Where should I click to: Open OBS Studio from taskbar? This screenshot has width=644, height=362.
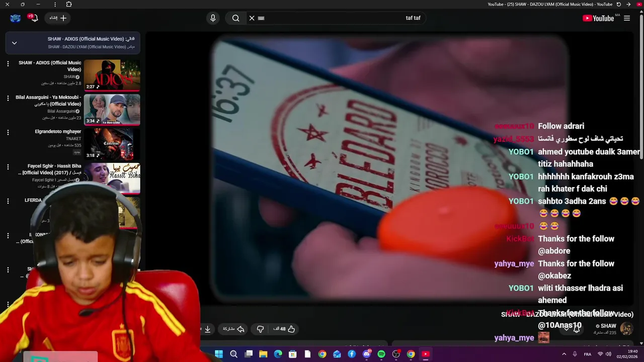tap(396, 354)
